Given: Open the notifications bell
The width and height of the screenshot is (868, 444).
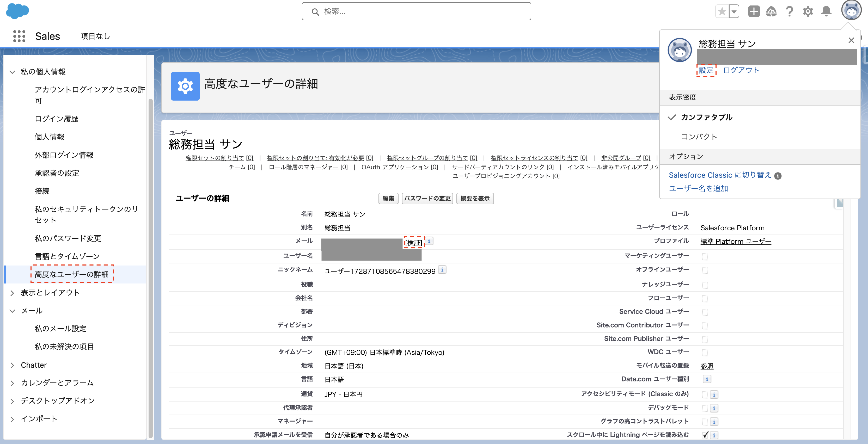Looking at the screenshot, I should click(x=826, y=11).
